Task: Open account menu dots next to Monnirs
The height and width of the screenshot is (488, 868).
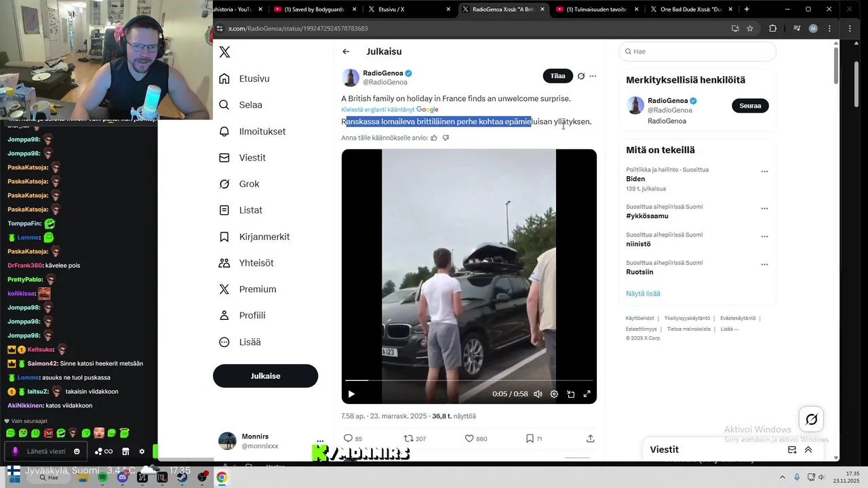Action: (x=320, y=441)
